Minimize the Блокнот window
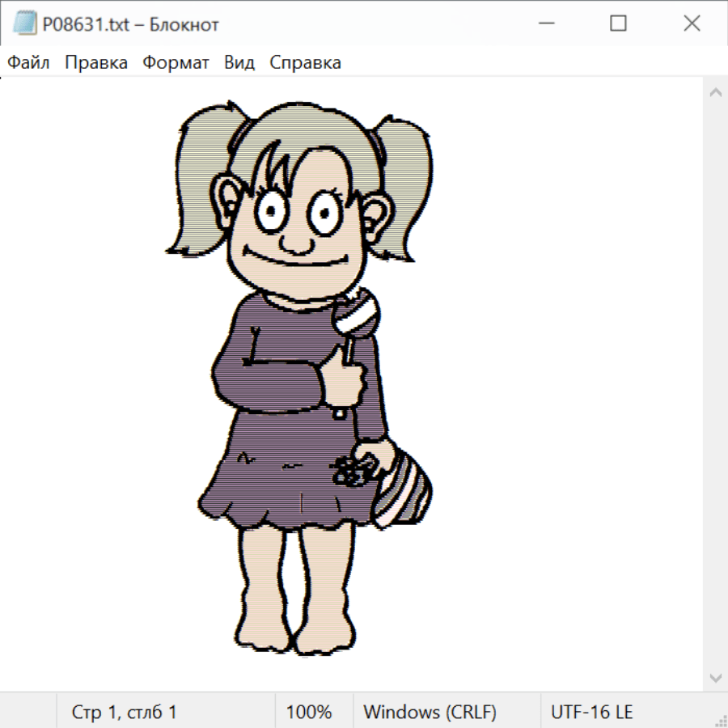728x728 pixels. click(x=545, y=24)
